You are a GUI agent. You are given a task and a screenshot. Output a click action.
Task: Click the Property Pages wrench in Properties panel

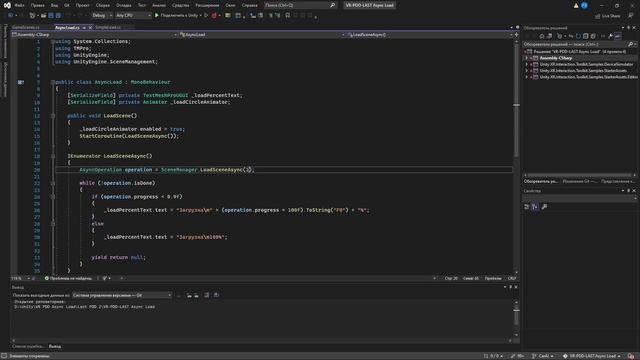544,207
